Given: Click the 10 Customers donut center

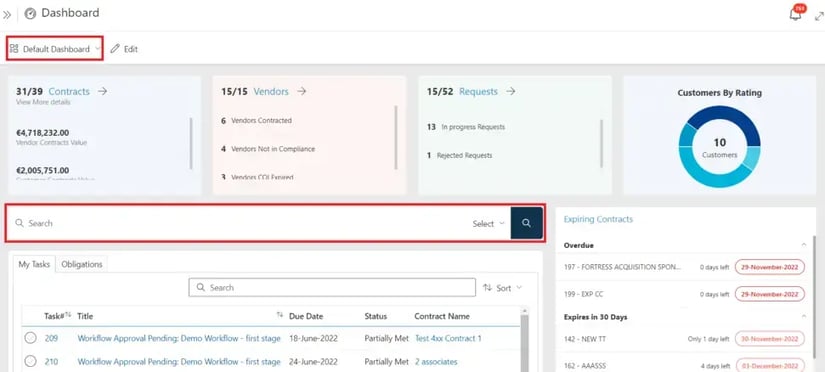Looking at the screenshot, I should click(719, 147).
